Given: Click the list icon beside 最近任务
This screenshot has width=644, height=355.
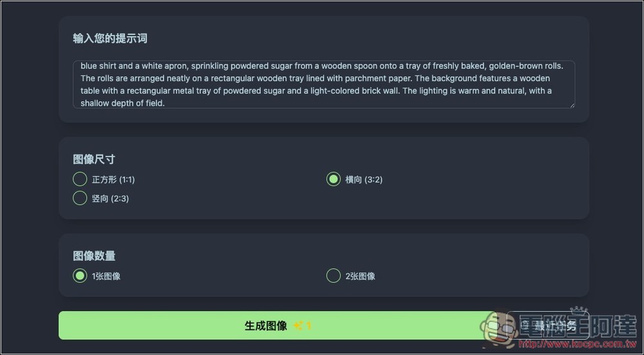Looking at the screenshot, I should [526, 326].
